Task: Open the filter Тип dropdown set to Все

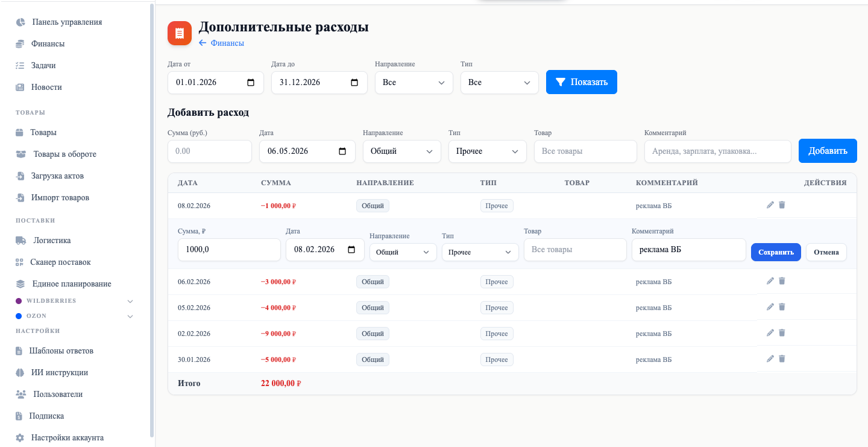Action: point(499,82)
